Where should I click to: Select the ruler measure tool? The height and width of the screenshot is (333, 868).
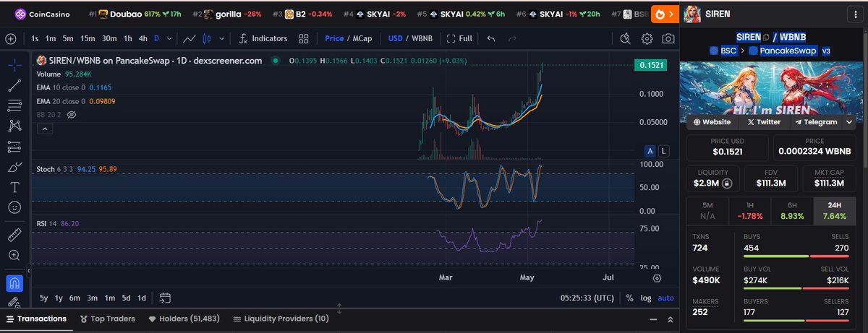tap(14, 235)
